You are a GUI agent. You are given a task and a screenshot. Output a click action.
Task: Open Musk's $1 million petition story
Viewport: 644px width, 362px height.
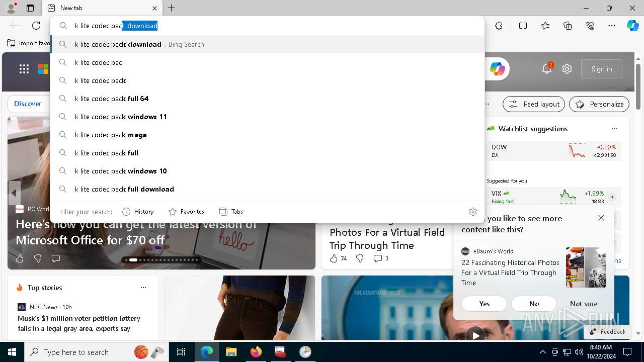tap(79, 323)
